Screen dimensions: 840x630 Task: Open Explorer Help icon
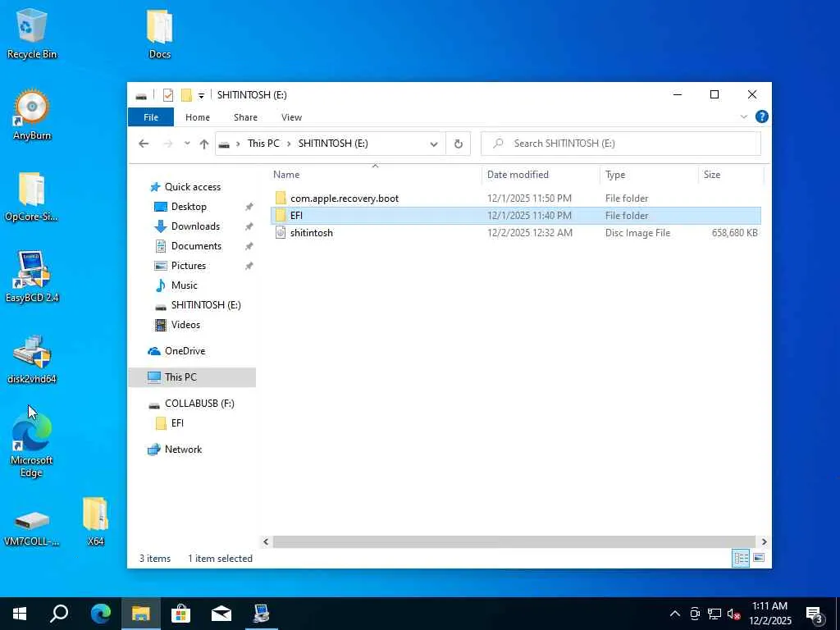click(761, 116)
